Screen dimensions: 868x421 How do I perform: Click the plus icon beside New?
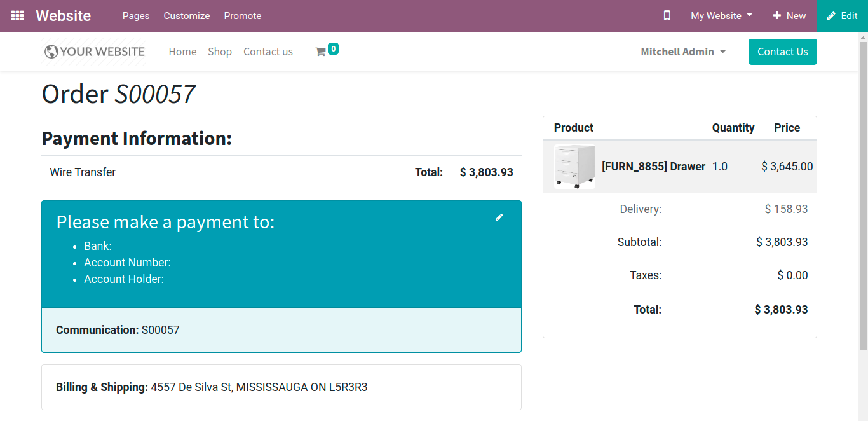[x=776, y=16]
